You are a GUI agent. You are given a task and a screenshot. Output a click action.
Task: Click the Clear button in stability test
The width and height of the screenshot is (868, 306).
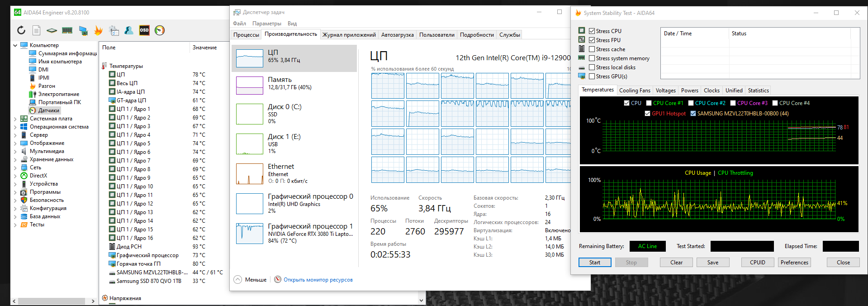pyautogui.click(x=676, y=263)
